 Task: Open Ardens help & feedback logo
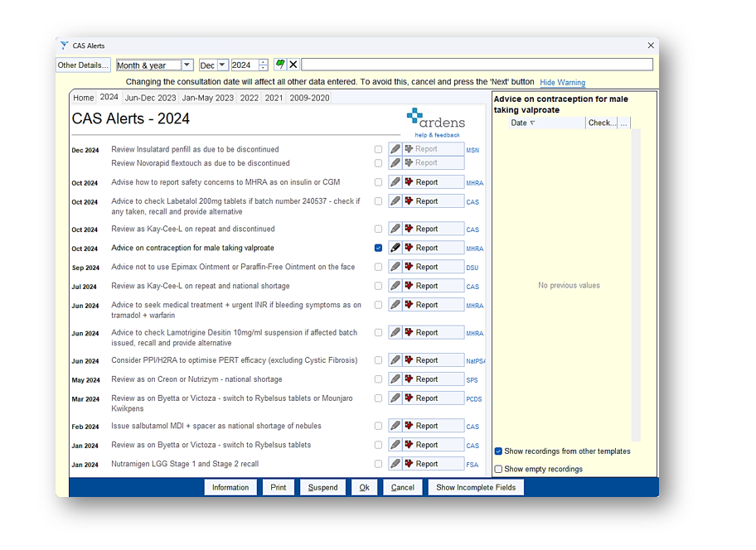pyautogui.click(x=436, y=123)
